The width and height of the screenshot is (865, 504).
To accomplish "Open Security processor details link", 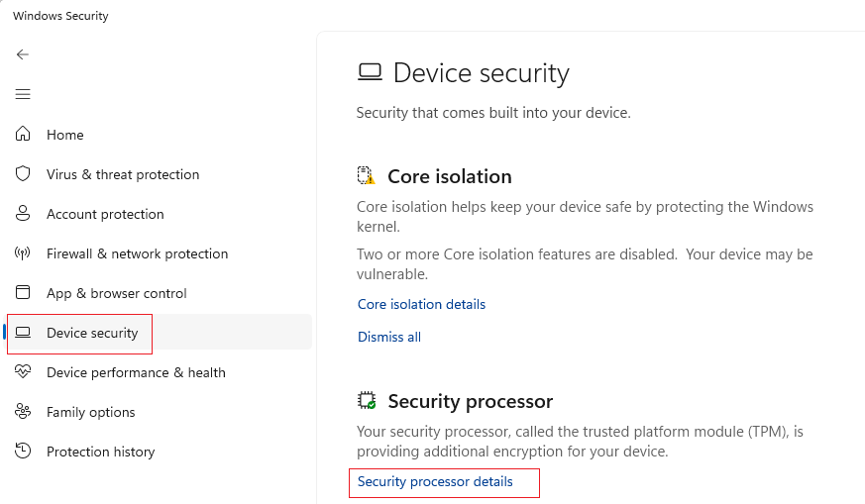I will 435,481.
